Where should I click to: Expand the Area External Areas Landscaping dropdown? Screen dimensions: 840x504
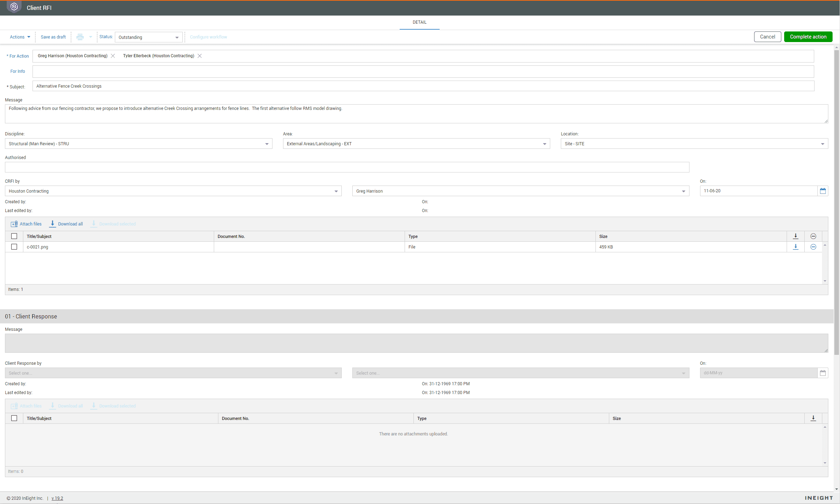[x=545, y=143]
